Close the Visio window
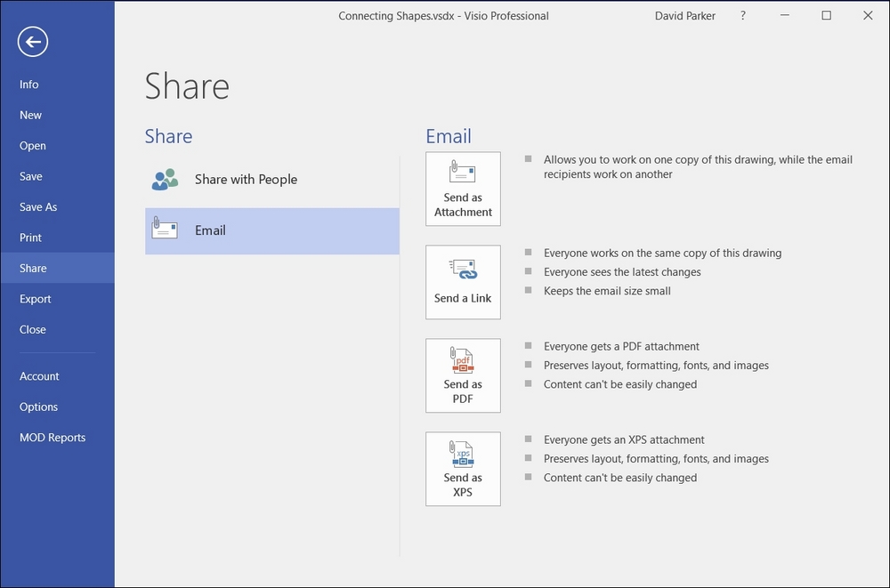Viewport: 890px width, 588px height. pyautogui.click(x=868, y=15)
